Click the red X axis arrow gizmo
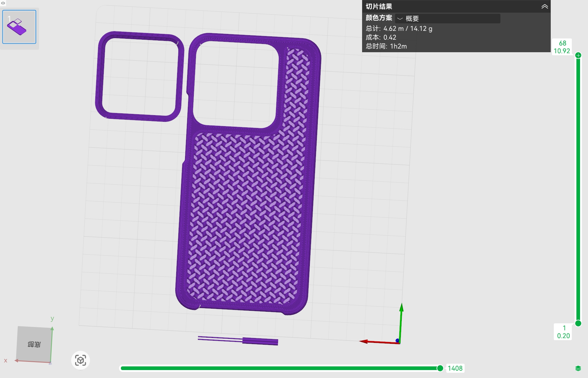 [378, 342]
